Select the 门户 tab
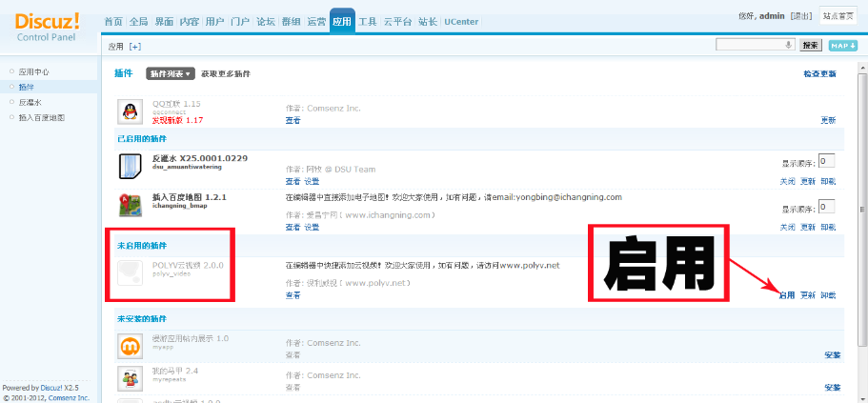The image size is (868, 403). (240, 22)
